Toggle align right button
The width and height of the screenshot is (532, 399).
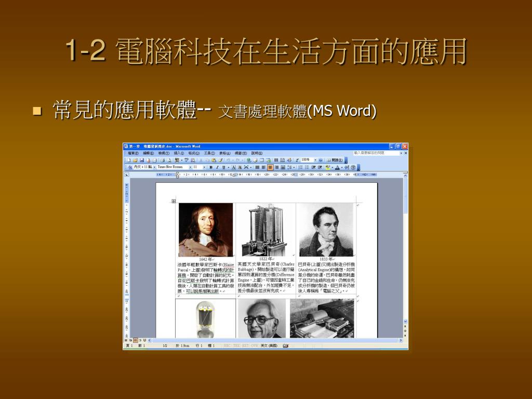(276, 167)
